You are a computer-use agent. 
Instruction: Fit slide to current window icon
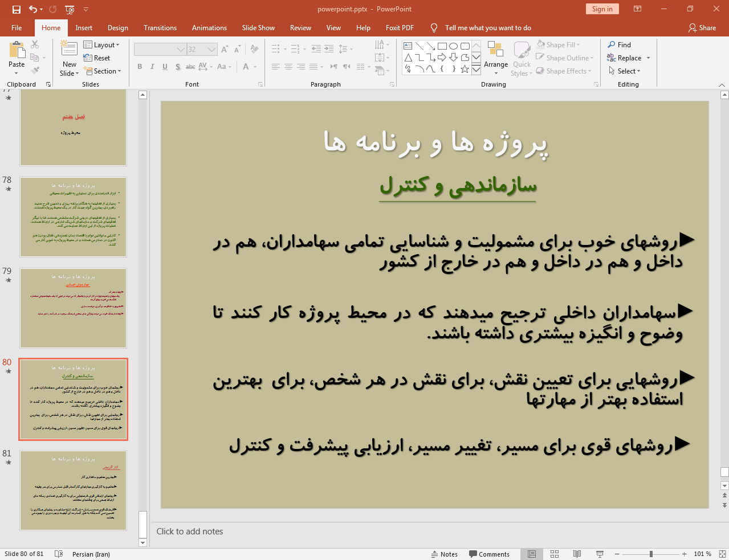722,554
